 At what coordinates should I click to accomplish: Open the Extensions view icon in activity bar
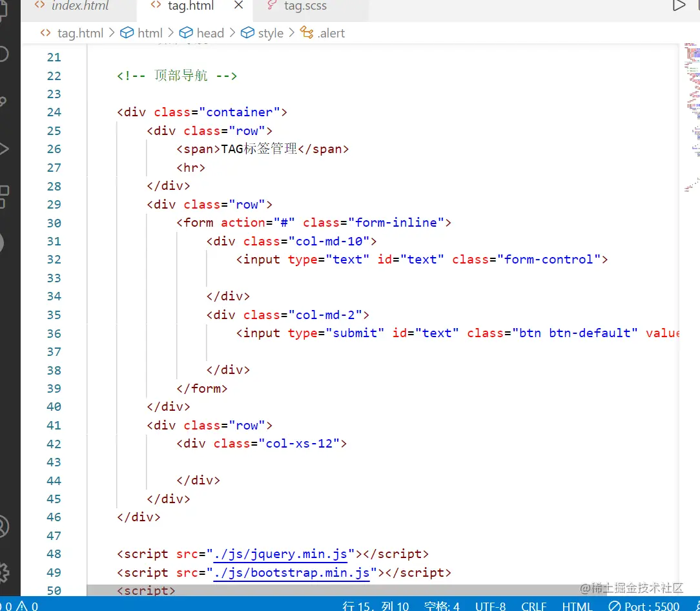[4, 197]
